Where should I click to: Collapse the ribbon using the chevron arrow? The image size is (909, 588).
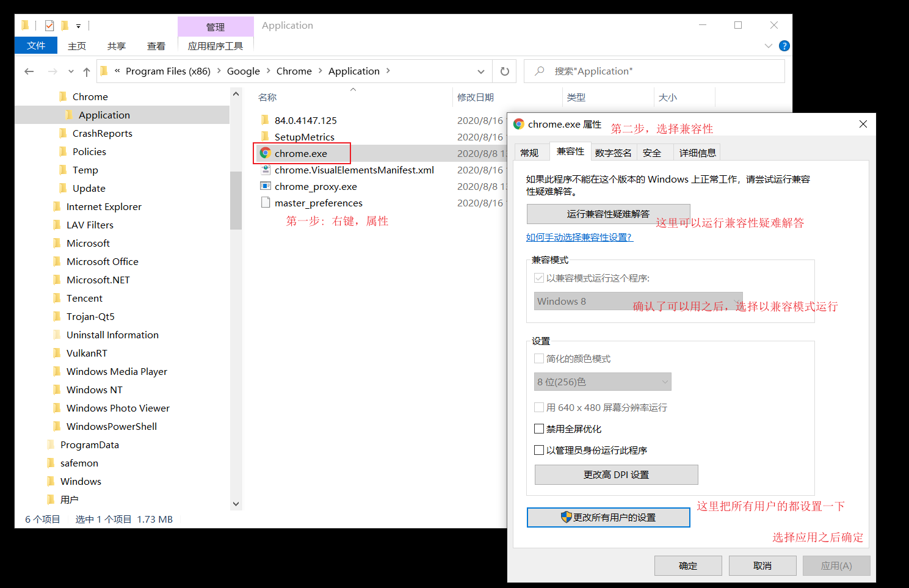coord(769,46)
